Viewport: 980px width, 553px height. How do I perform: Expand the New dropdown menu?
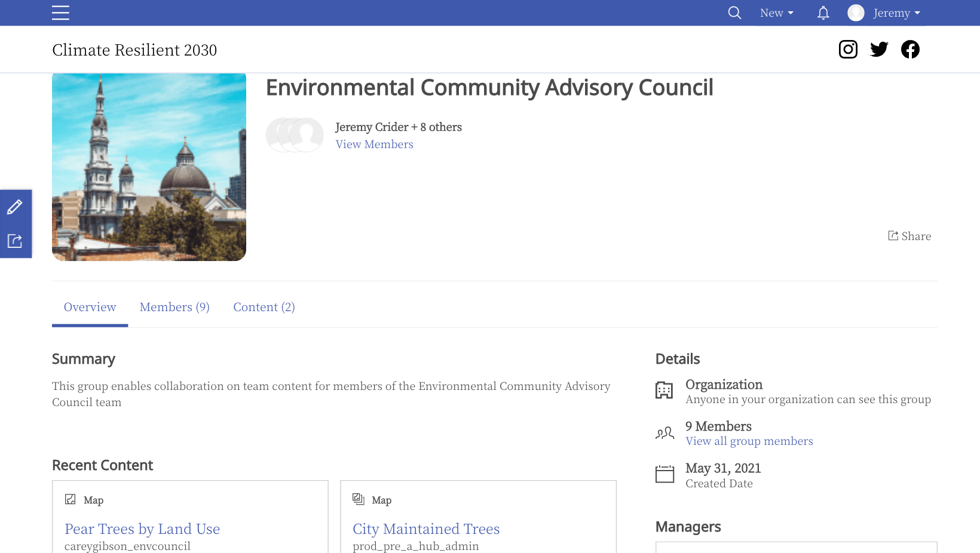pyautogui.click(x=776, y=13)
